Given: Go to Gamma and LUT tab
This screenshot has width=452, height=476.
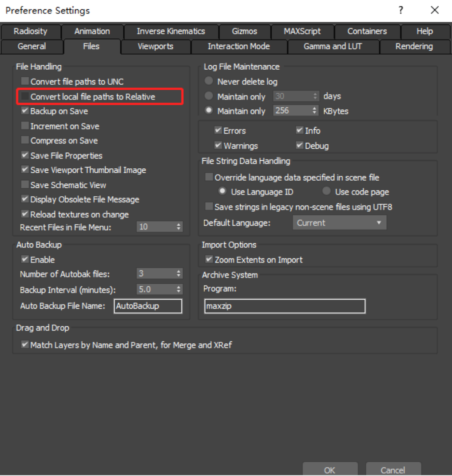Looking at the screenshot, I should tap(333, 47).
